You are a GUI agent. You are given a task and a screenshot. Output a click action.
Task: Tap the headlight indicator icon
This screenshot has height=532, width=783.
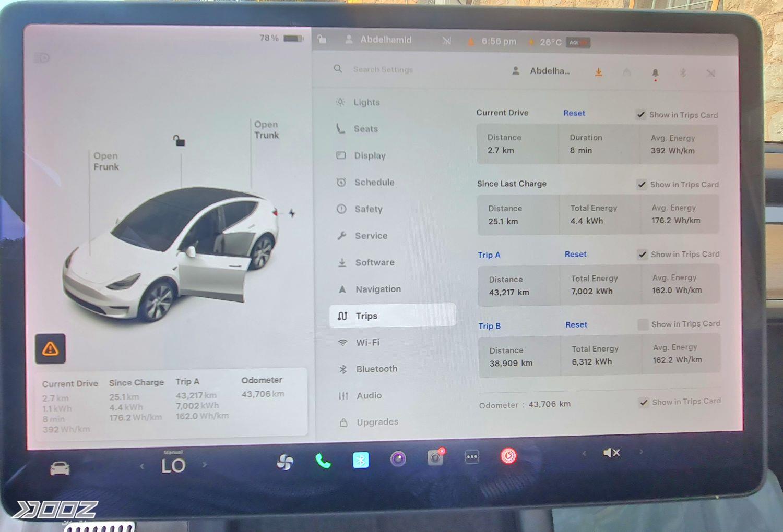[x=42, y=57]
